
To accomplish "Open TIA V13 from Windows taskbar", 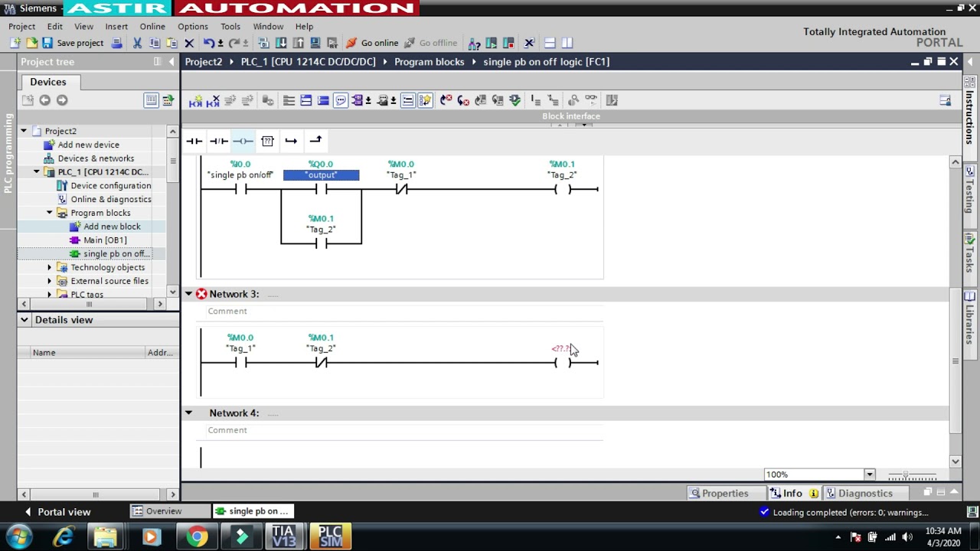I will pyautogui.click(x=283, y=536).
